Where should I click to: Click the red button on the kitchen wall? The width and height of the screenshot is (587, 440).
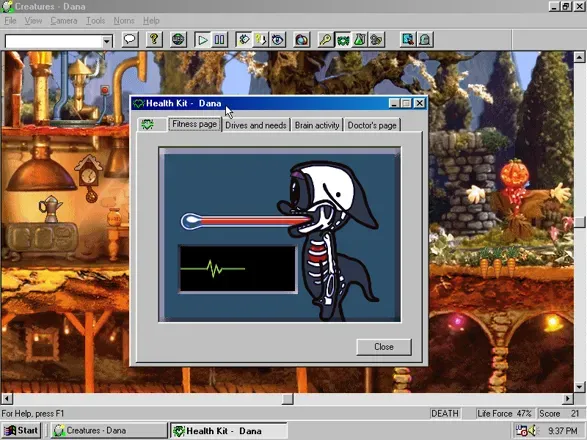coord(105,90)
